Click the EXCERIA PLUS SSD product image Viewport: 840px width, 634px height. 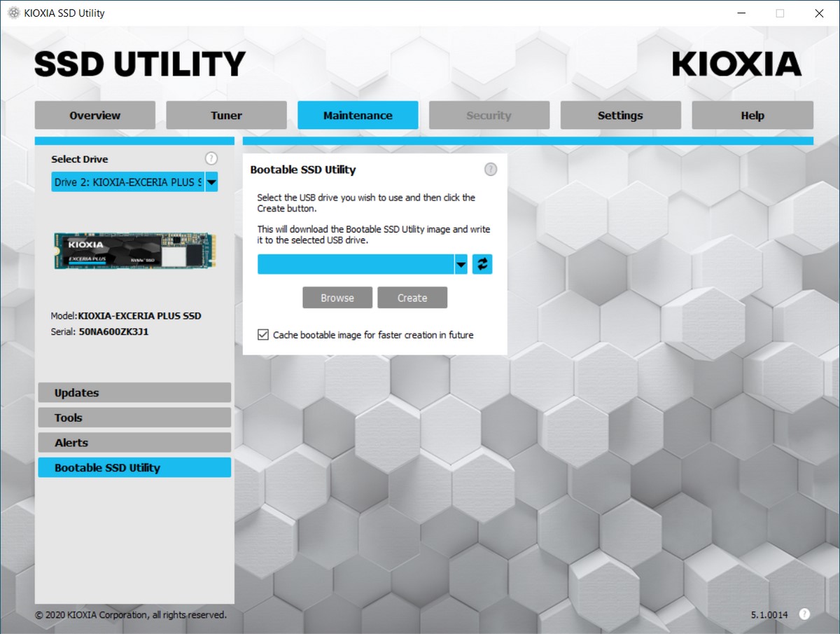click(134, 251)
